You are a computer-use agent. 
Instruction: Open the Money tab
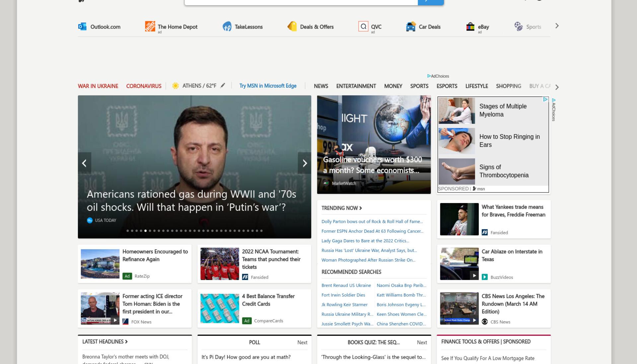(393, 86)
